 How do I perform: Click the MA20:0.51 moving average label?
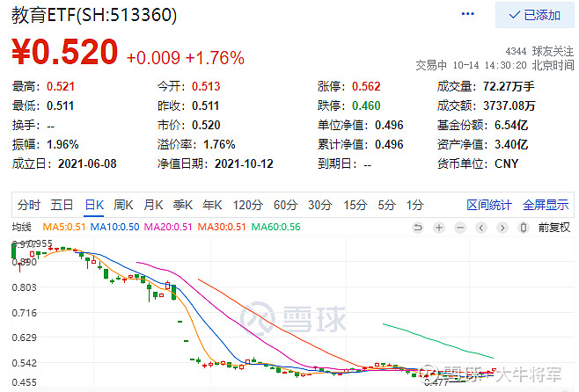[168, 227]
